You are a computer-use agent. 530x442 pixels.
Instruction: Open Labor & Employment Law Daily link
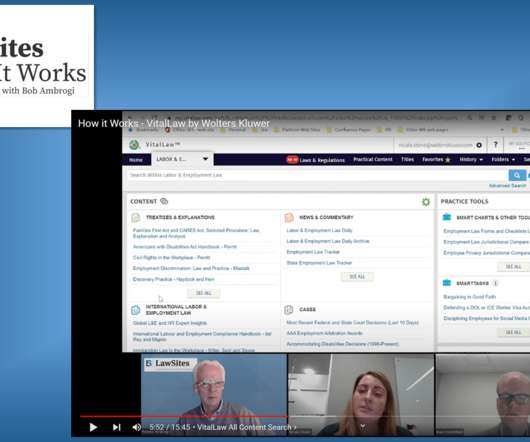click(x=319, y=230)
